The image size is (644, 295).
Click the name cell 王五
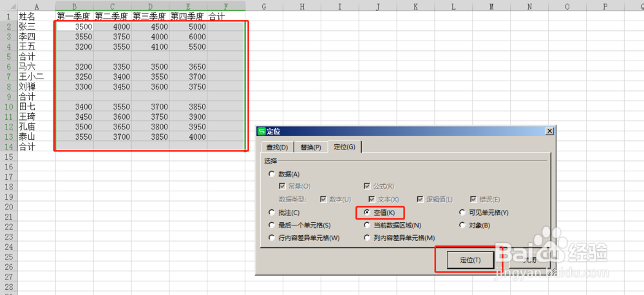tap(37, 46)
